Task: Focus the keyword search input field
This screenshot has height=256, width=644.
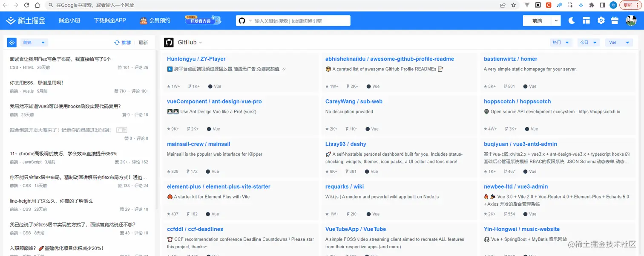Action: (x=302, y=20)
